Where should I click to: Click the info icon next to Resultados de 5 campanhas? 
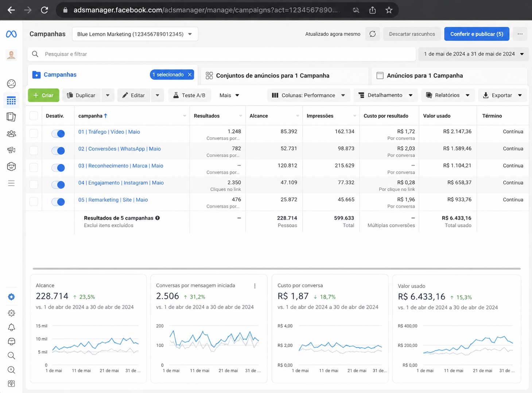coord(158,218)
